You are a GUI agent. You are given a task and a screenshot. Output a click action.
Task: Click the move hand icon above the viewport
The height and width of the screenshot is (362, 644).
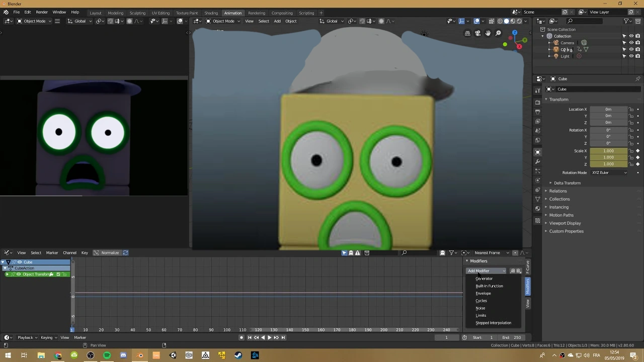488,34
